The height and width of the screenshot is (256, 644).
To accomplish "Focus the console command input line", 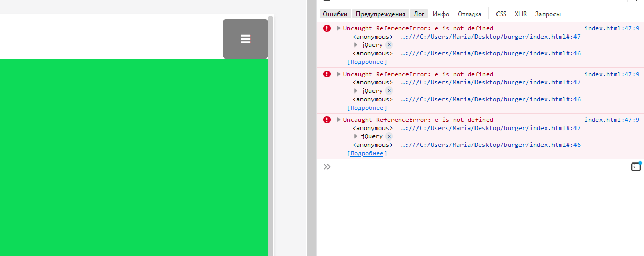I will point(480,167).
